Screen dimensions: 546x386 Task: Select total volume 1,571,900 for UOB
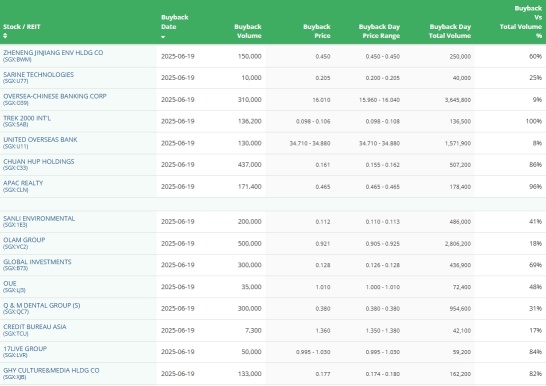click(458, 143)
